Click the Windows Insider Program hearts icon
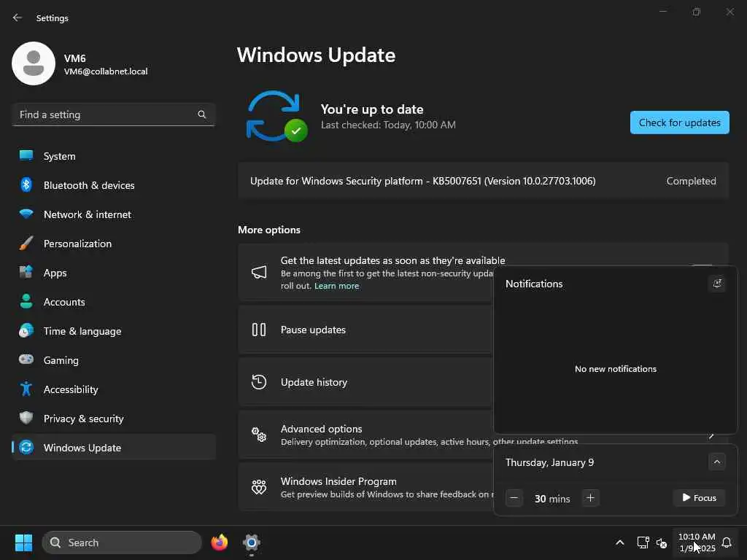This screenshot has height=560, width=747. 259,486
